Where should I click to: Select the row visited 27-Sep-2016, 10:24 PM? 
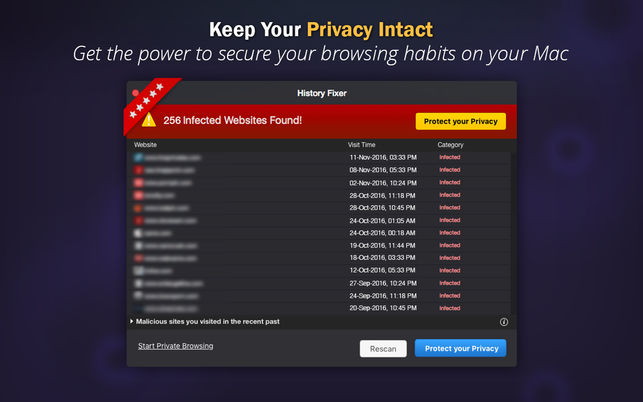pyautogui.click(x=319, y=283)
